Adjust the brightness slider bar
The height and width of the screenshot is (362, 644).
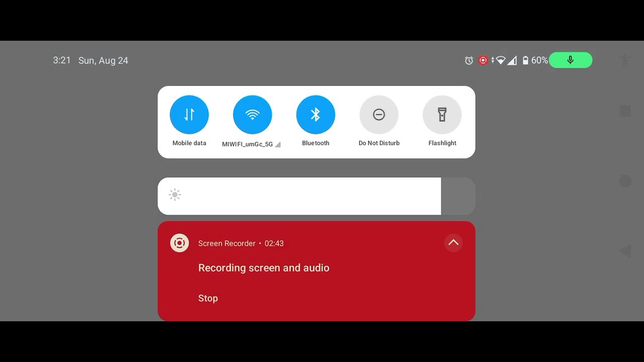pyautogui.click(x=316, y=196)
